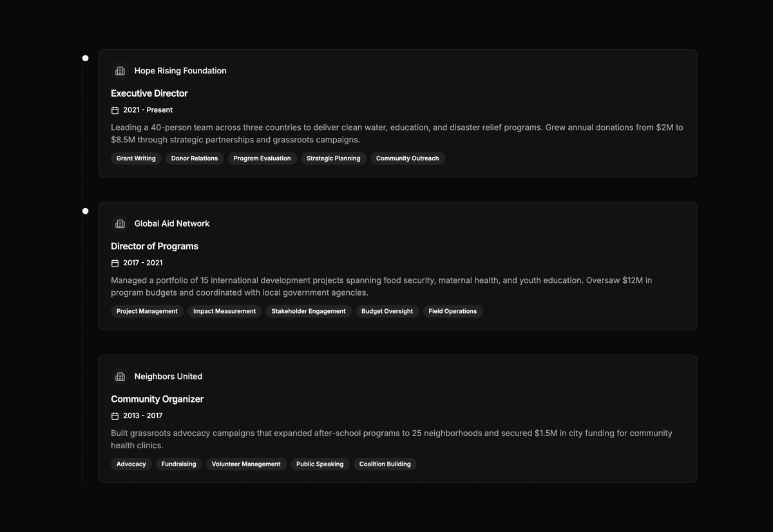The height and width of the screenshot is (532, 773).
Task: Toggle the Impact Measurement skill chip
Action: coord(224,311)
